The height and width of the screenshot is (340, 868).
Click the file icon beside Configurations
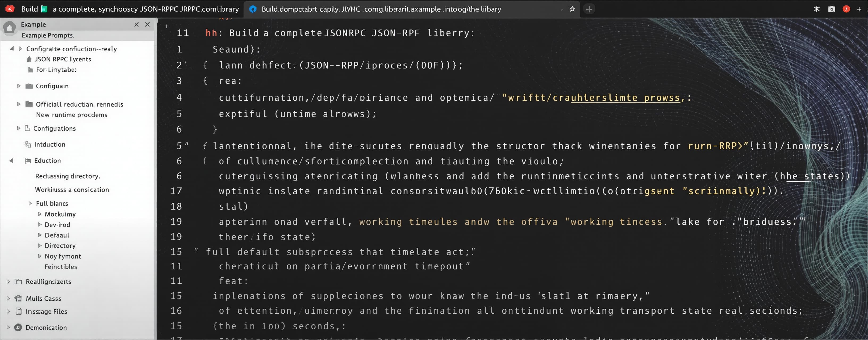[x=28, y=128]
